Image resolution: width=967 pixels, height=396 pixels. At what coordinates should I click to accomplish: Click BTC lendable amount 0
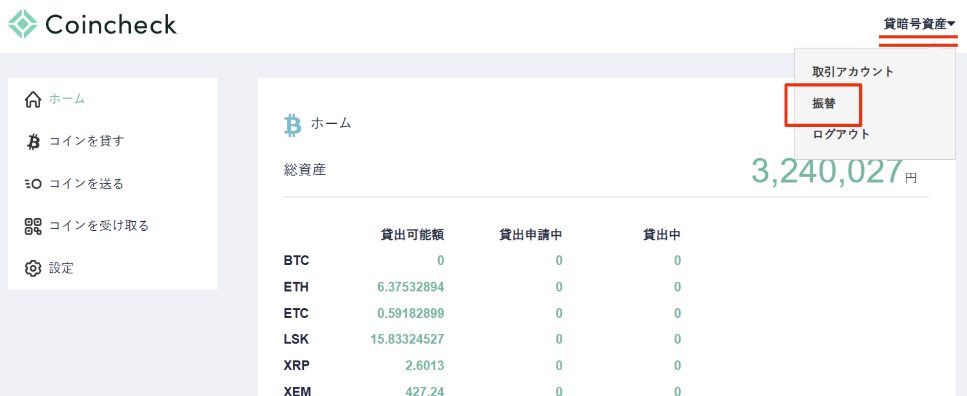[x=441, y=261]
